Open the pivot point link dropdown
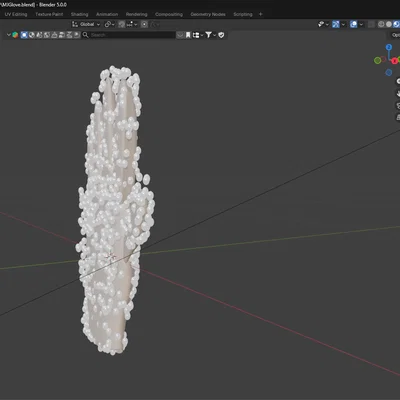Screen dimensions: 400x400 (x=110, y=24)
